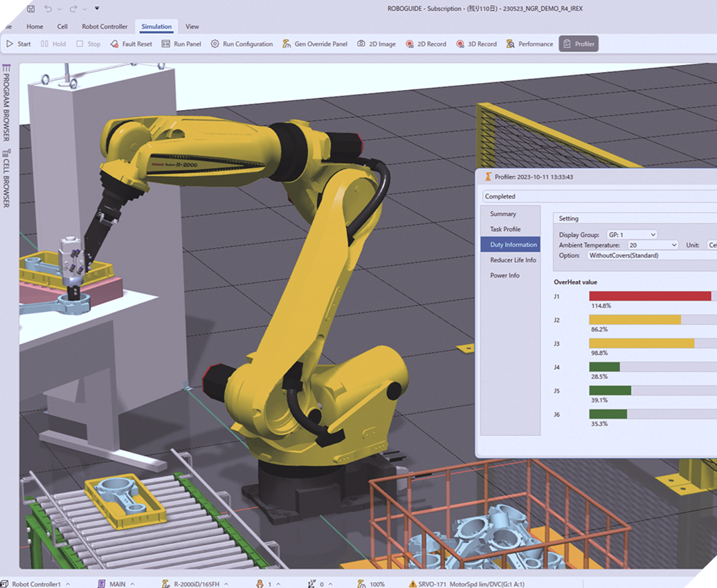Click the MAIN program status bar icon
Viewport: 717px width, 588px height.
[x=102, y=584]
